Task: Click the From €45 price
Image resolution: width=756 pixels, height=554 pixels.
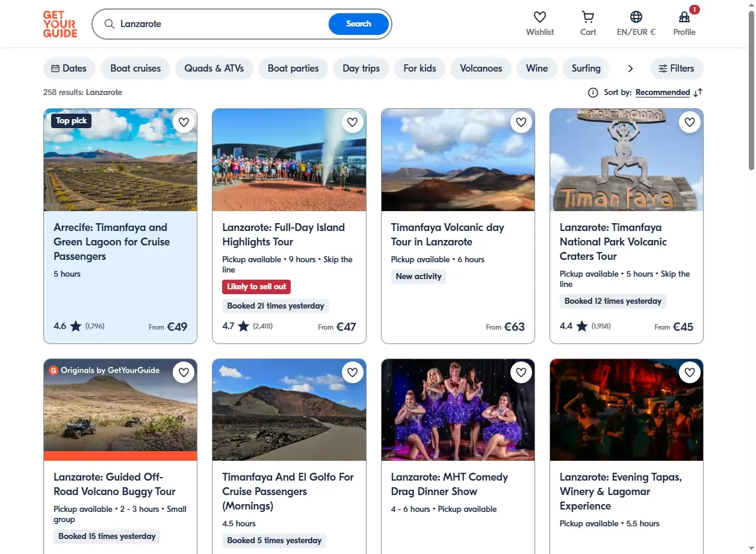Action: point(674,327)
